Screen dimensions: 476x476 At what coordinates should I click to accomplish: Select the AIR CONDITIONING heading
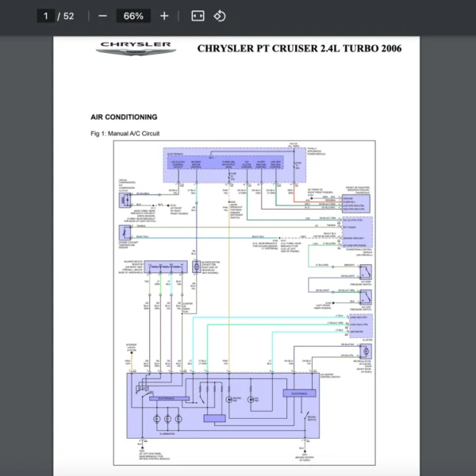[x=124, y=117]
